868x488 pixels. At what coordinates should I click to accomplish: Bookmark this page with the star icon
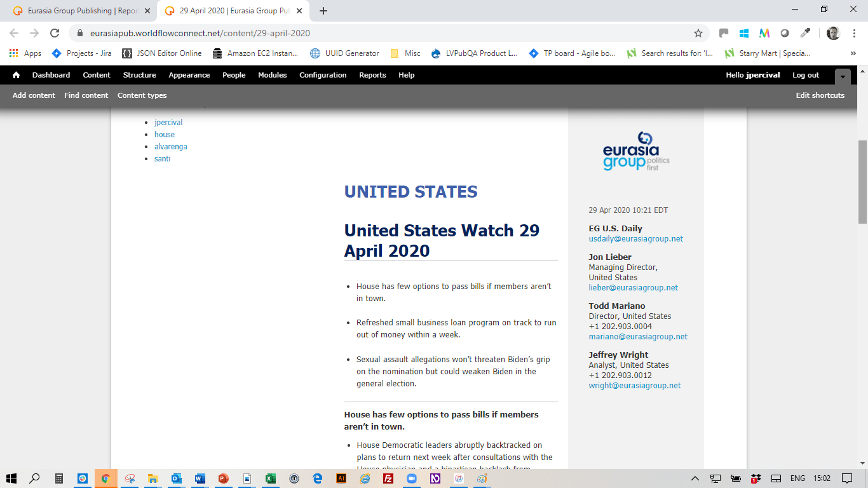698,33
